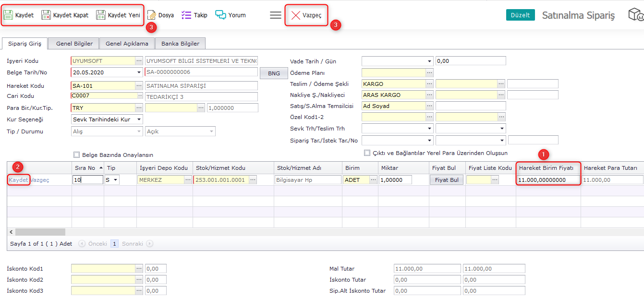Select page 1 in the grid pager

(x=114, y=244)
